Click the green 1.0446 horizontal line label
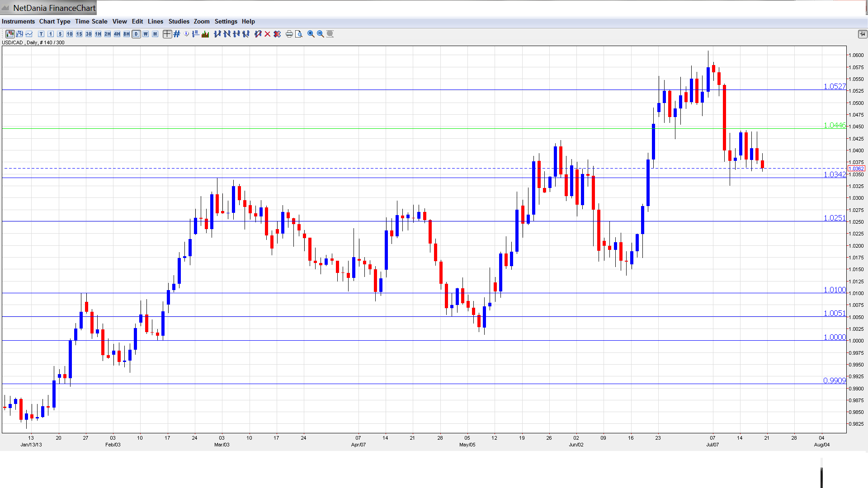 coord(834,125)
